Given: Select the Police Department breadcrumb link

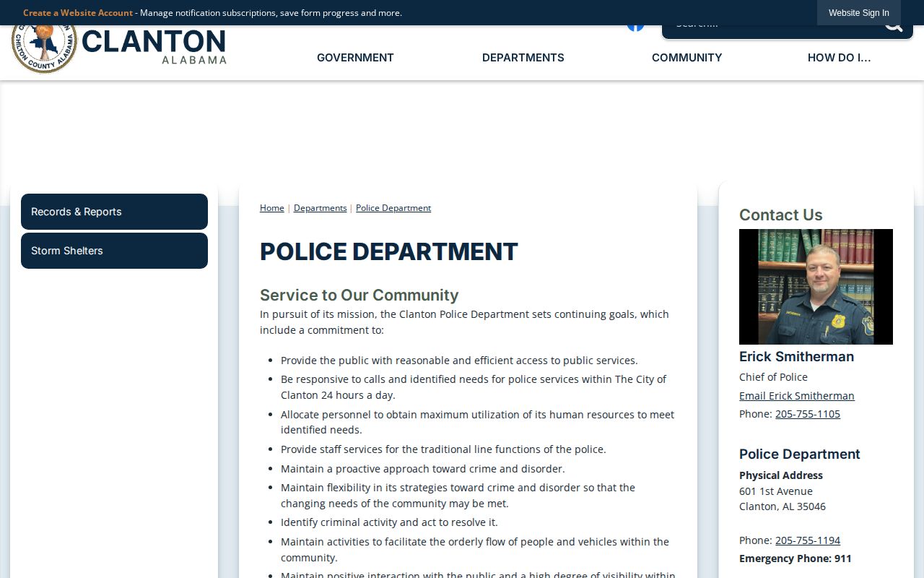Looking at the screenshot, I should tap(393, 208).
